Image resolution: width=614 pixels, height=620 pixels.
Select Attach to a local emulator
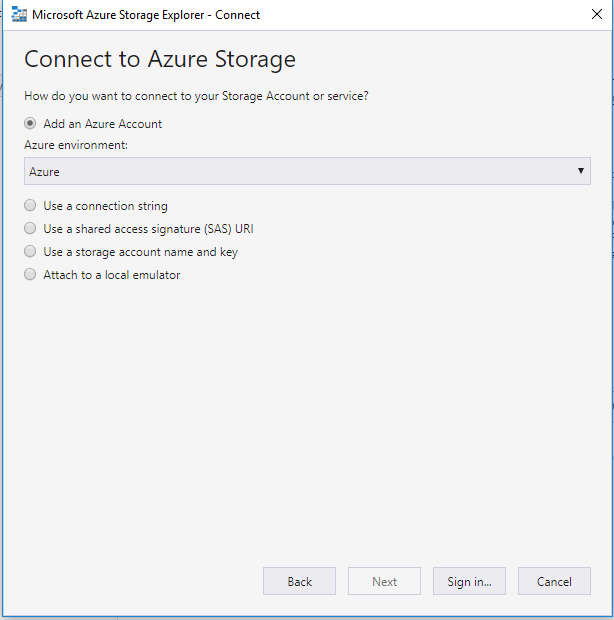tap(30, 274)
